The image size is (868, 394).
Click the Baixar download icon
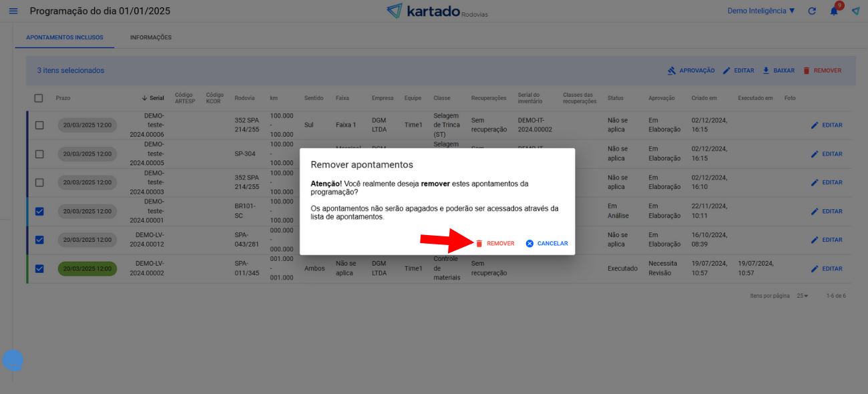[x=766, y=71]
